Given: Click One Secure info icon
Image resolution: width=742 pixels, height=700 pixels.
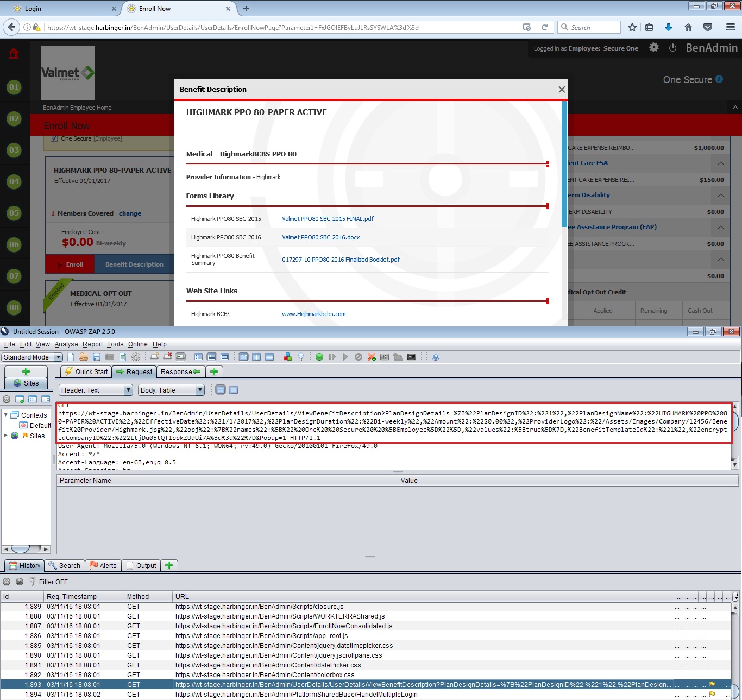Looking at the screenshot, I should (719, 79).
